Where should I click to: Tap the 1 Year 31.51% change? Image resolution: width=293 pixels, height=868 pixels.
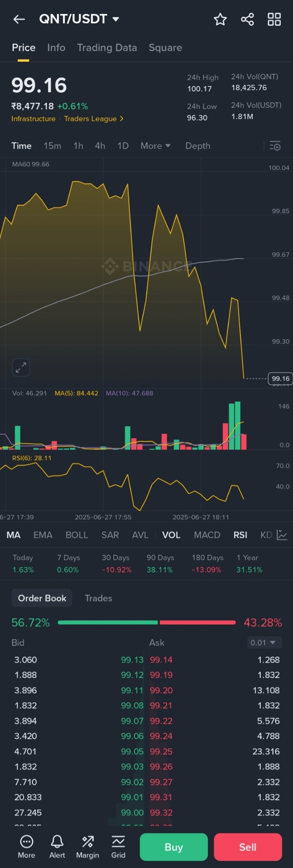tap(250, 564)
